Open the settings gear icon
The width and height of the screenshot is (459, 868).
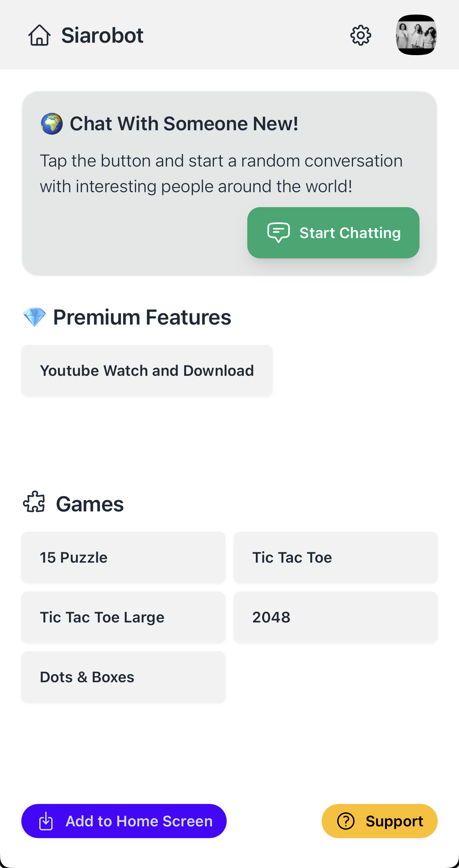361,36
